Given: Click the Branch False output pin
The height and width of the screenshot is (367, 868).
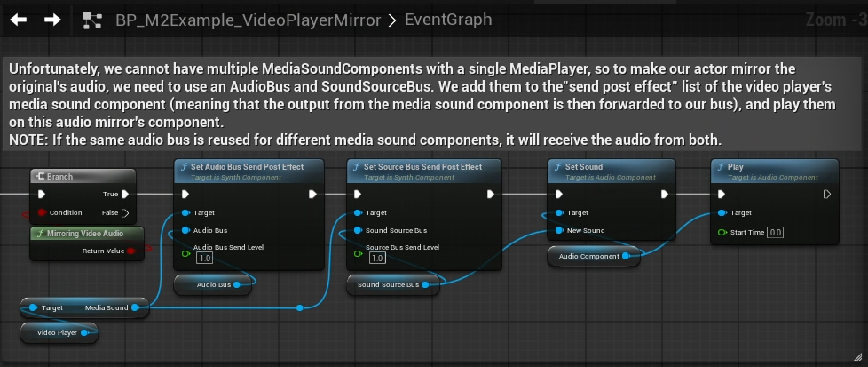Looking at the screenshot, I should pyautogui.click(x=125, y=213).
